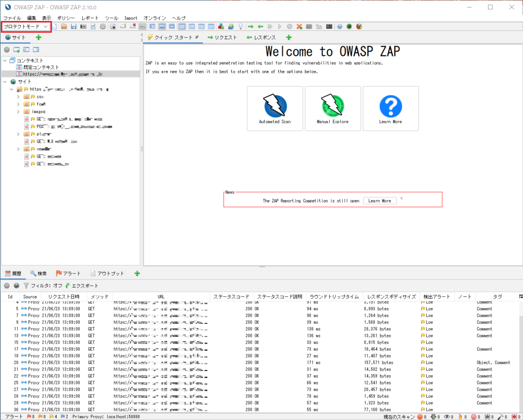Open the ポリシー menu

pyautogui.click(x=66, y=18)
